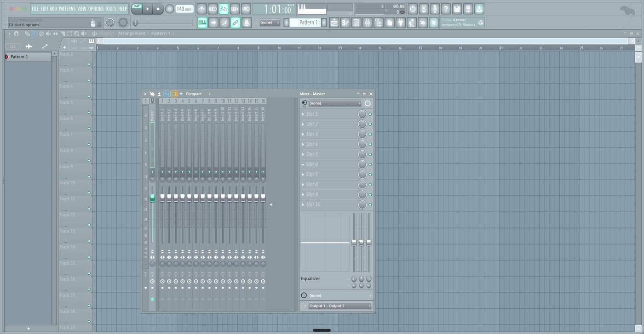644x334 pixels.
Task: Open the PATTERNS menu
Action: 67,9
